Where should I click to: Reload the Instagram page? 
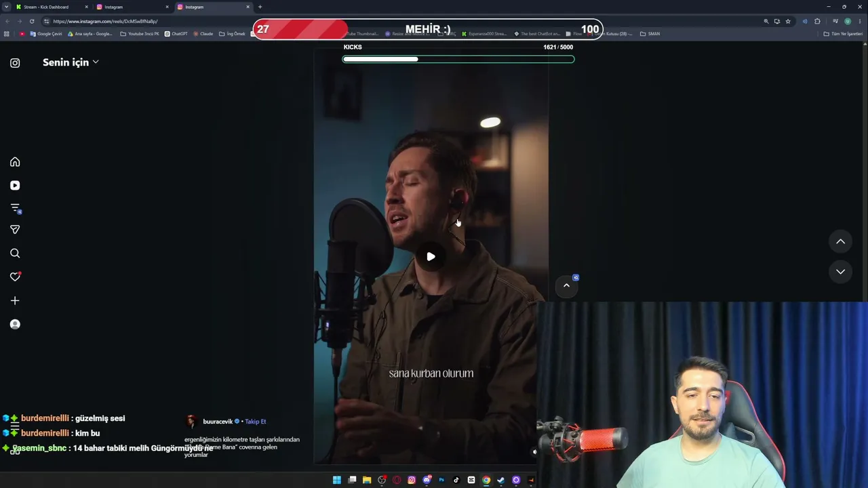point(31,21)
